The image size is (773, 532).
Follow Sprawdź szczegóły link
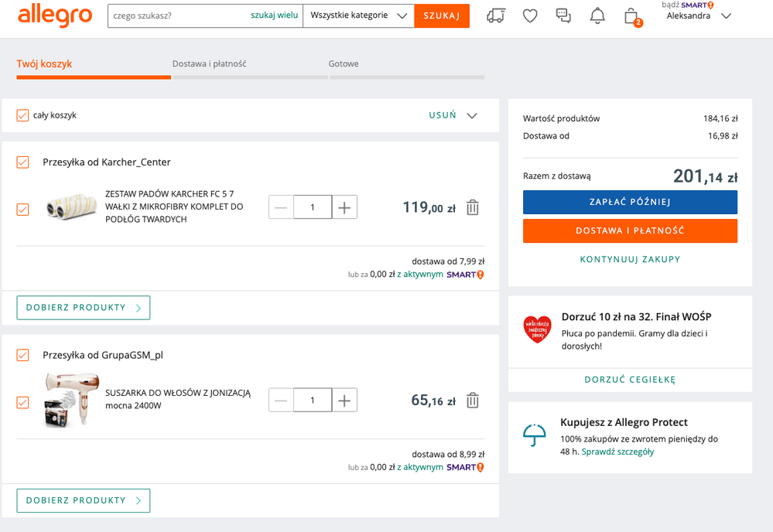(617, 452)
